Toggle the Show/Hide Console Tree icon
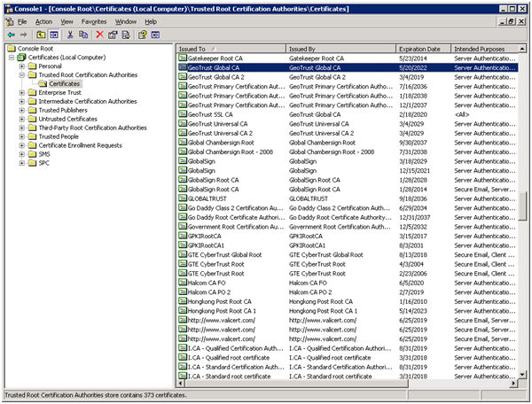The height and width of the screenshot is (404, 532). click(x=54, y=35)
